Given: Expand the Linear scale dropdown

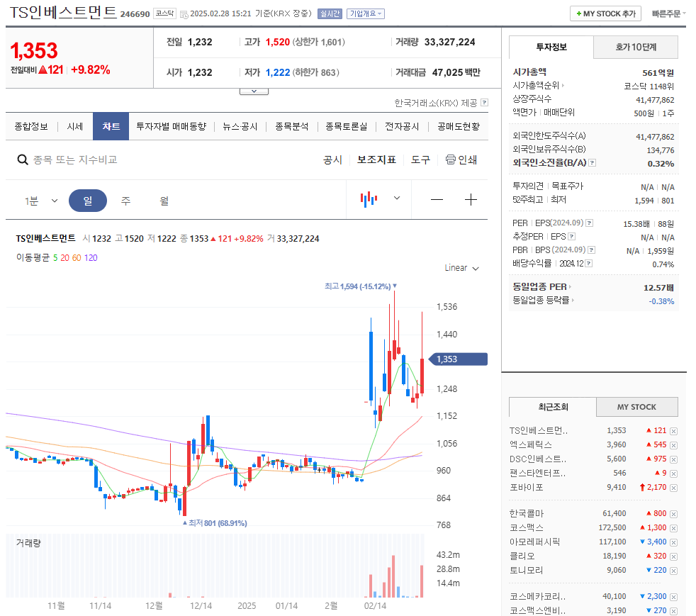Looking at the screenshot, I should click(x=461, y=268).
